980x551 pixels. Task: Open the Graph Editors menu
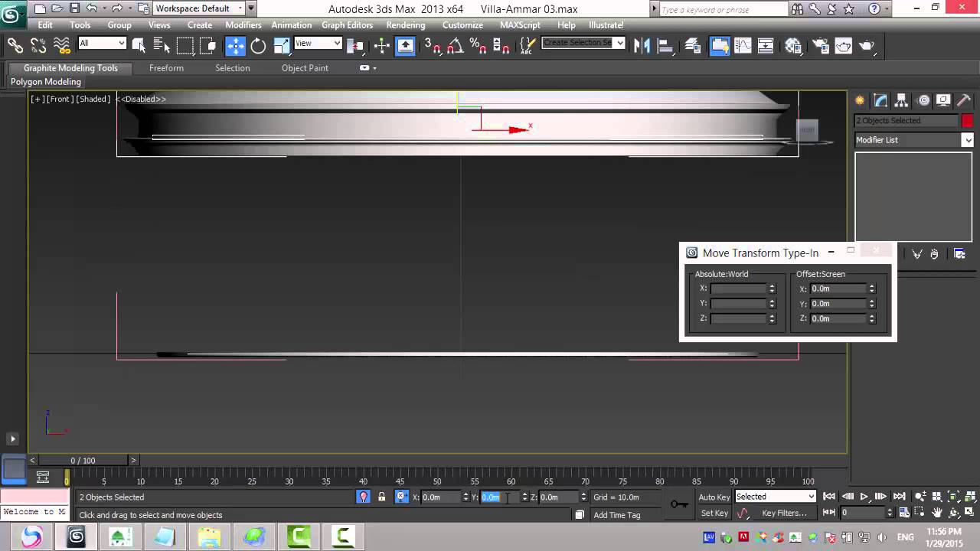point(348,24)
